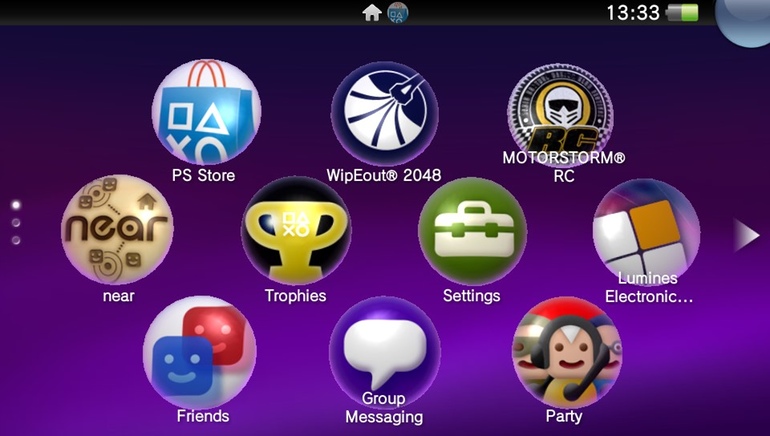Select the third page indicator dot
This screenshot has width=770, height=436.
click(x=16, y=240)
